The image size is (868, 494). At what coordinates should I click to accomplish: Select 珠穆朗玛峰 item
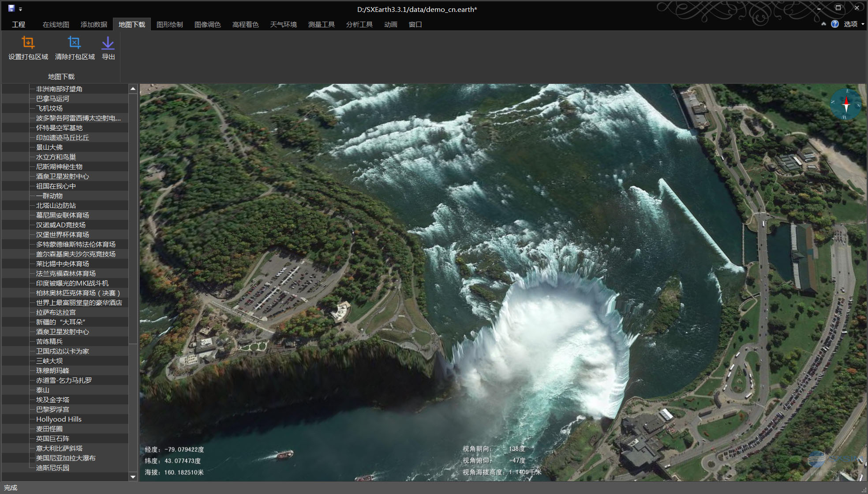click(x=52, y=370)
